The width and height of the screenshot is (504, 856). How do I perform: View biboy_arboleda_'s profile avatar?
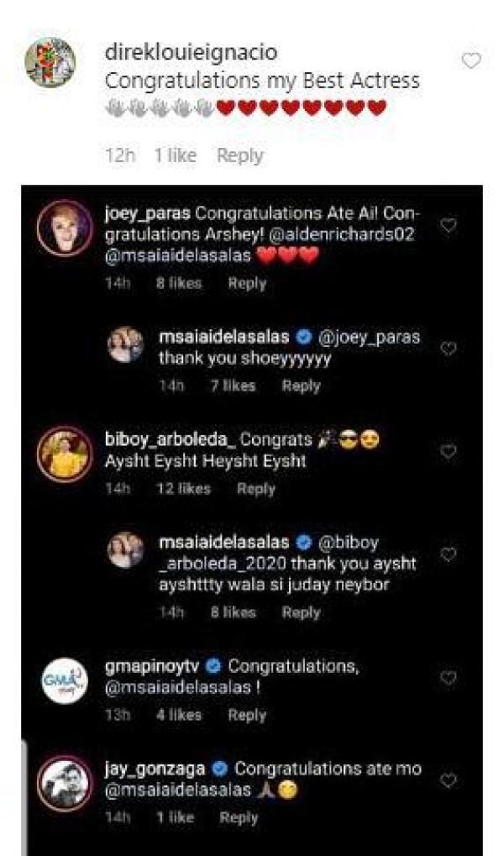pyautogui.click(x=65, y=454)
